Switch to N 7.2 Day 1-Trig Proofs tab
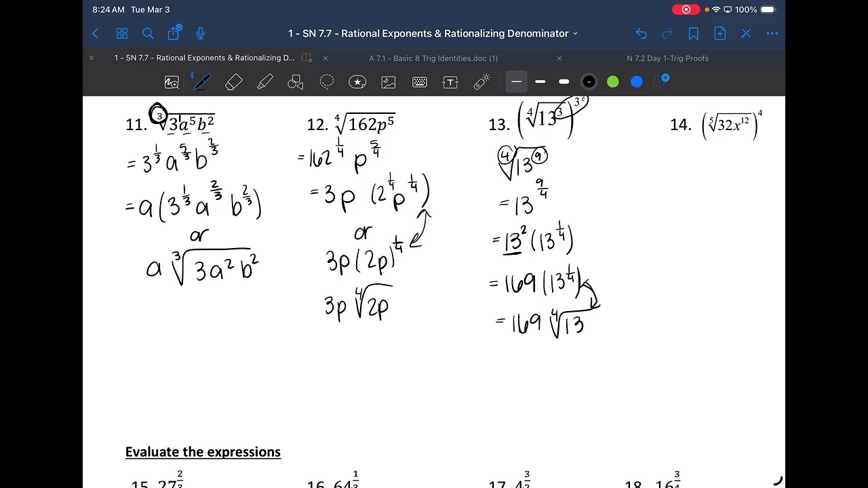 tap(668, 58)
